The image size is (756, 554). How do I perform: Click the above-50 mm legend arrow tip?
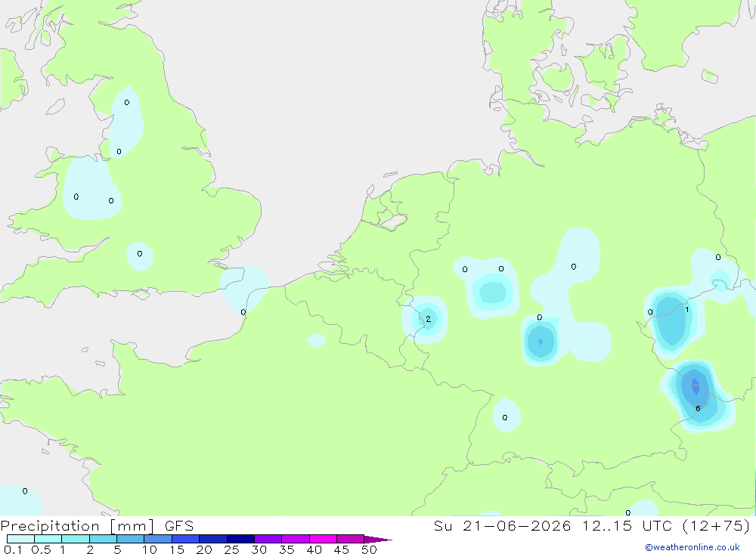[x=378, y=539]
